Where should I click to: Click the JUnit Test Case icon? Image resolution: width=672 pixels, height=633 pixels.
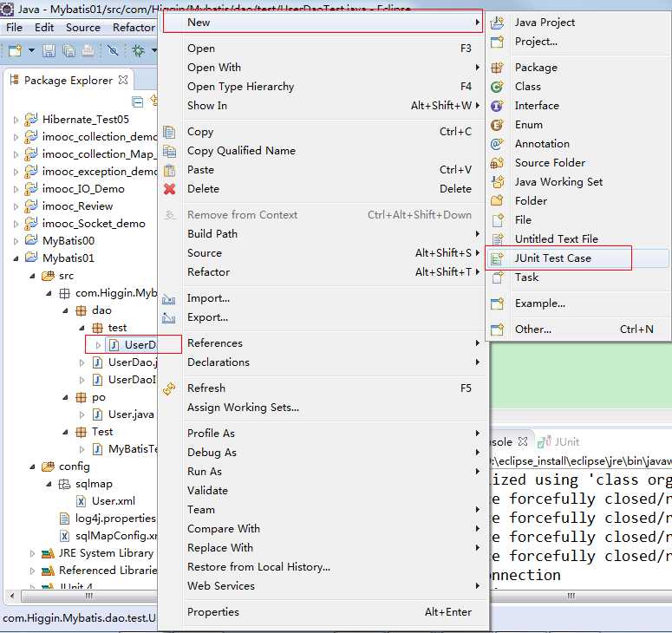tap(497, 258)
